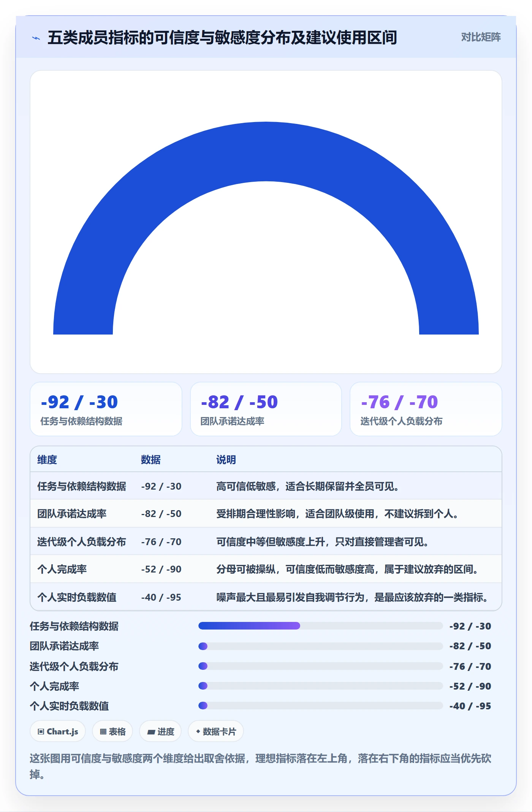The width and height of the screenshot is (532, 812).
Task: Select table row 个人实时负载数值
Action: point(266,597)
